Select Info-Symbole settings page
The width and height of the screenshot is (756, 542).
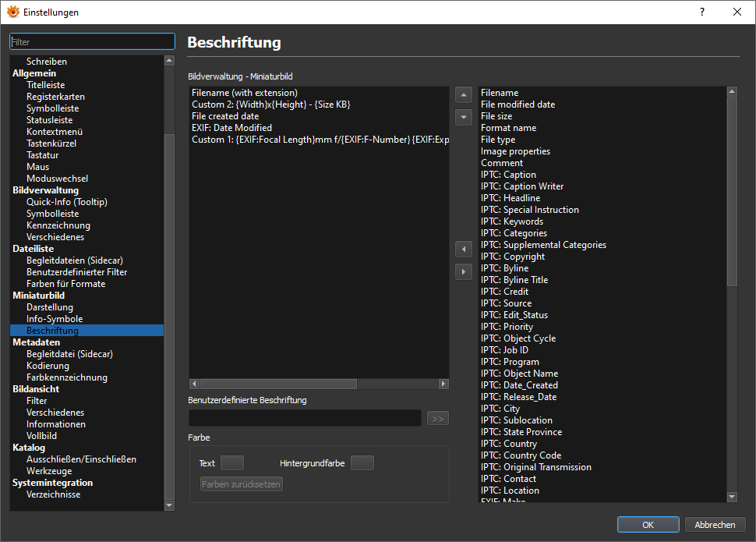(x=55, y=319)
